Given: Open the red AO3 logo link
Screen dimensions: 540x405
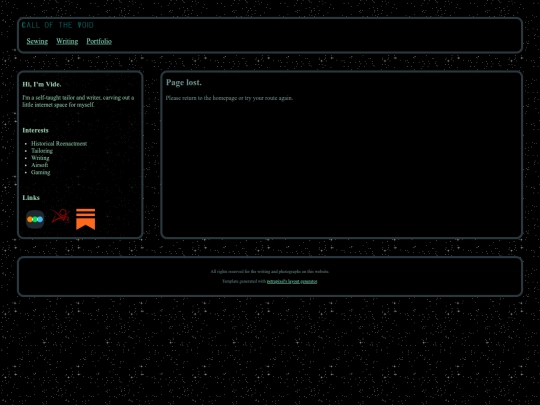Looking at the screenshot, I should coord(61,216).
